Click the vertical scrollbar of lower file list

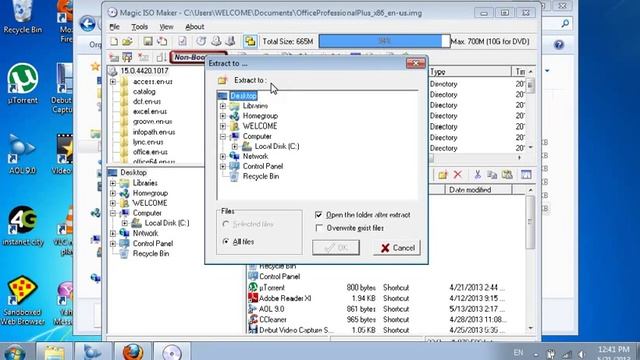coord(530,259)
